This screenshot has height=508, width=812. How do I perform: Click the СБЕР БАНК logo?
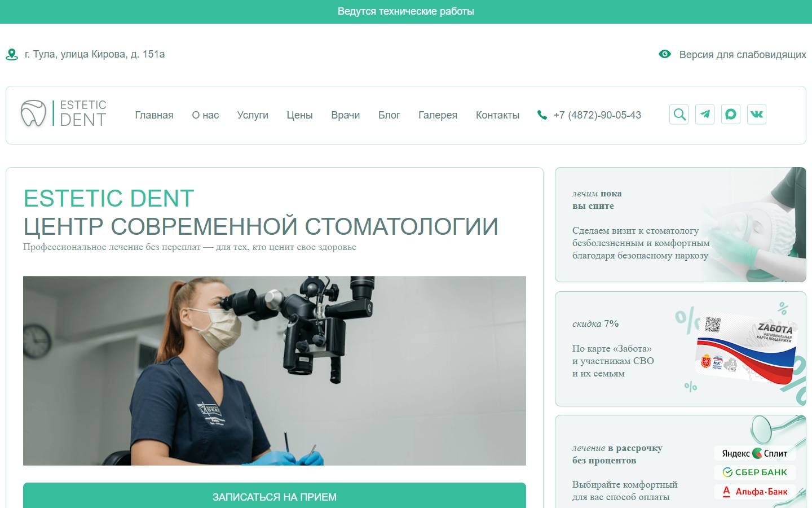pyautogui.click(x=755, y=472)
